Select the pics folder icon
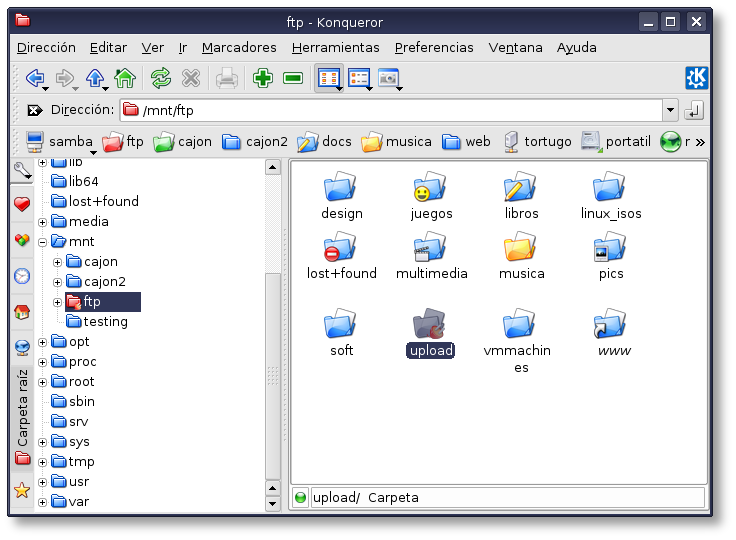 pyautogui.click(x=611, y=255)
